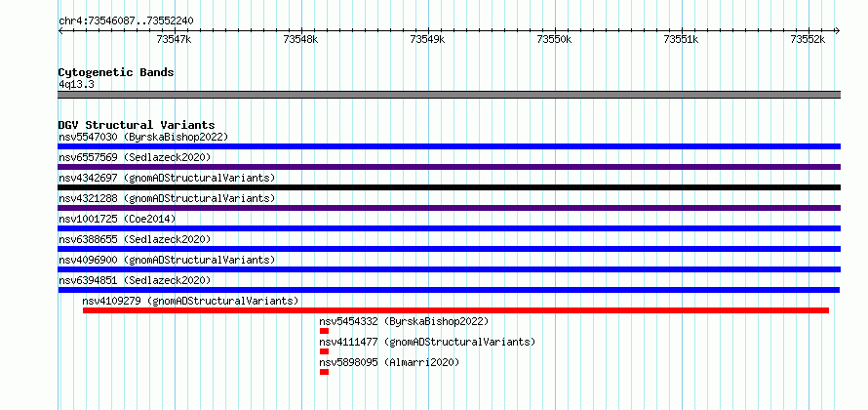
Task: Click the DGV Structural Variants track title
Action: coord(137,125)
